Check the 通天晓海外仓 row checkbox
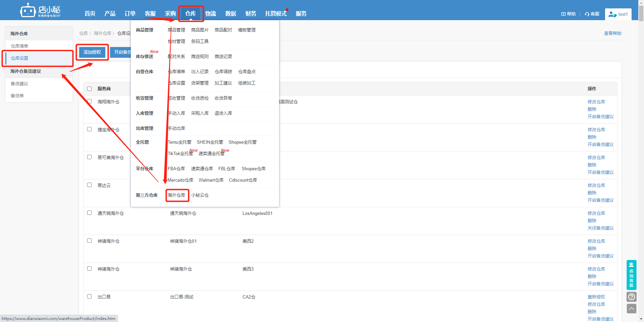The height and width of the screenshot is (322, 644). point(89,213)
